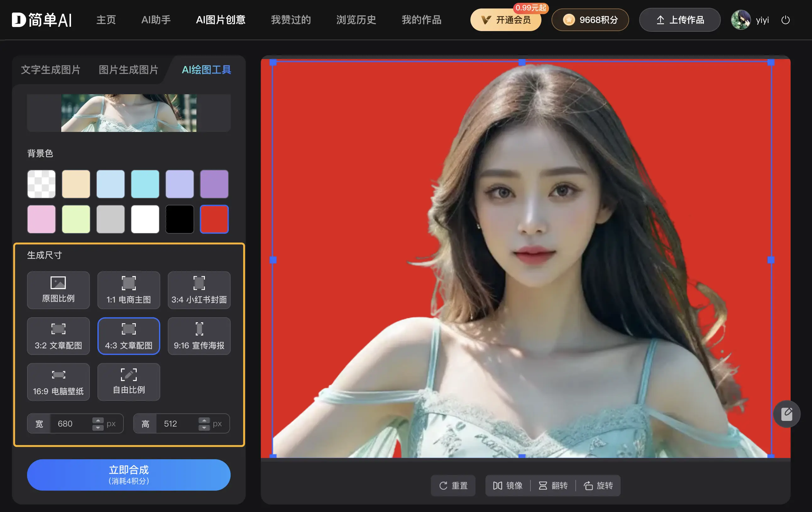This screenshot has width=812, height=512.
Task: Choose the lavender background color swatch
Action: pyautogui.click(x=180, y=184)
